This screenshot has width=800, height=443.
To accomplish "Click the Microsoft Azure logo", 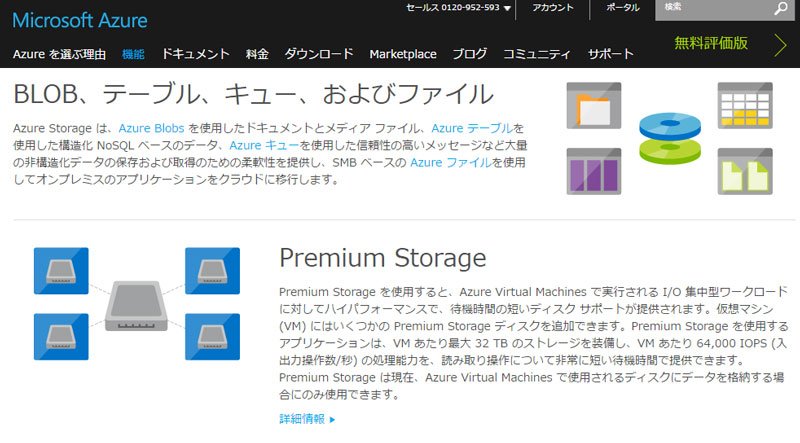I will [x=80, y=20].
